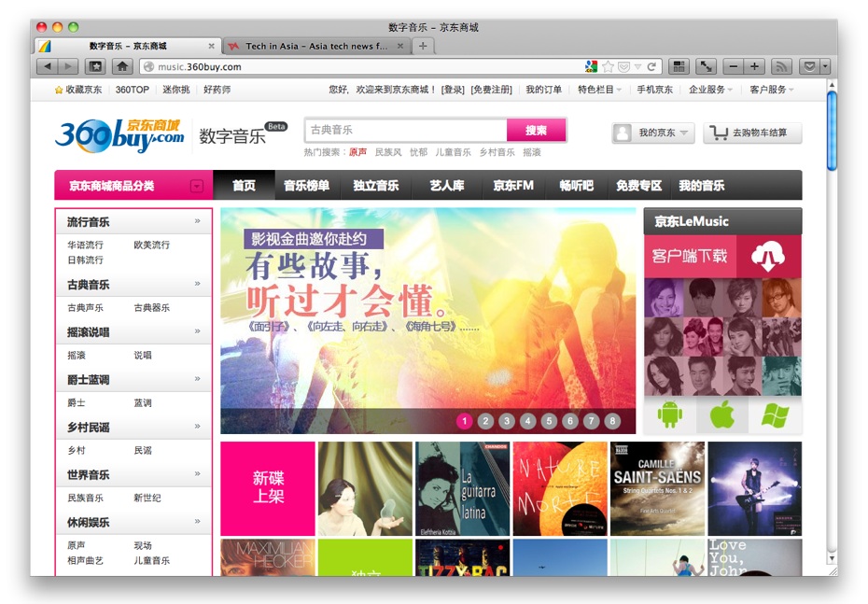The width and height of the screenshot is (868, 604).
Task: Open the 我的京东 dropdown menu
Action: pyautogui.click(x=653, y=133)
